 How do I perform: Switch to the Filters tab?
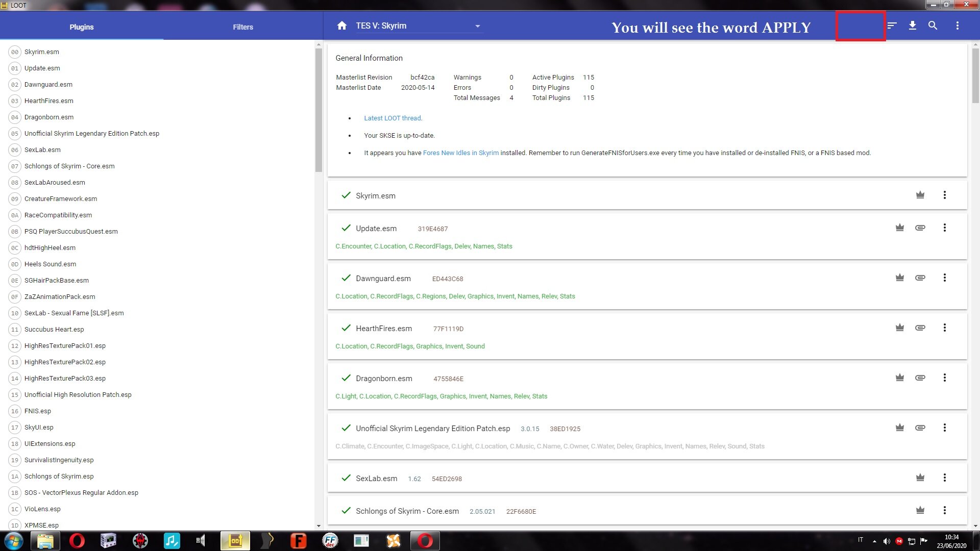pyautogui.click(x=243, y=27)
